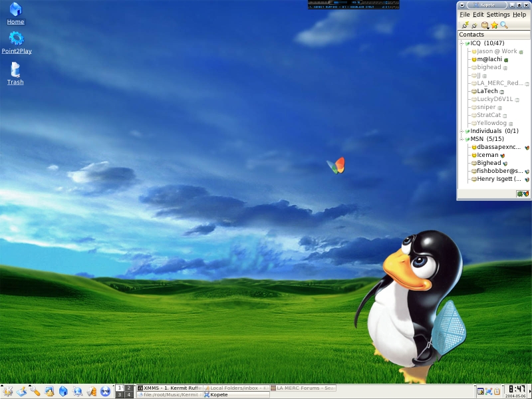The image size is (532, 399).
Task: Click the MSN butterfly icon in Kopete status bar
Action: pos(526,194)
